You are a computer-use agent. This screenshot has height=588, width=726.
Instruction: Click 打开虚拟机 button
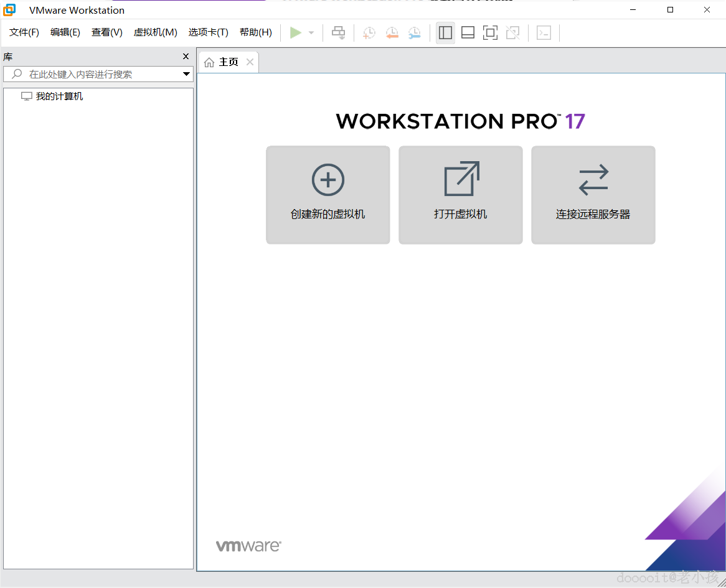[x=461, y=195]
